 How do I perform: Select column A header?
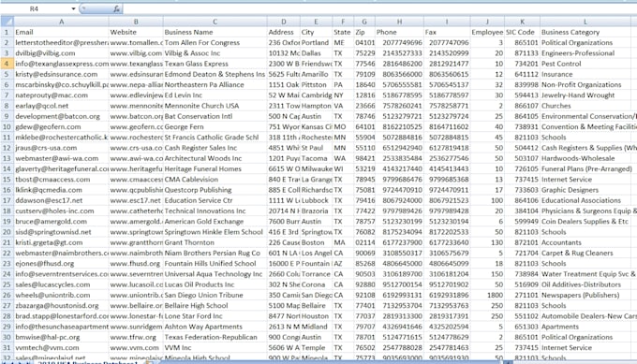(x=61, y=22)
